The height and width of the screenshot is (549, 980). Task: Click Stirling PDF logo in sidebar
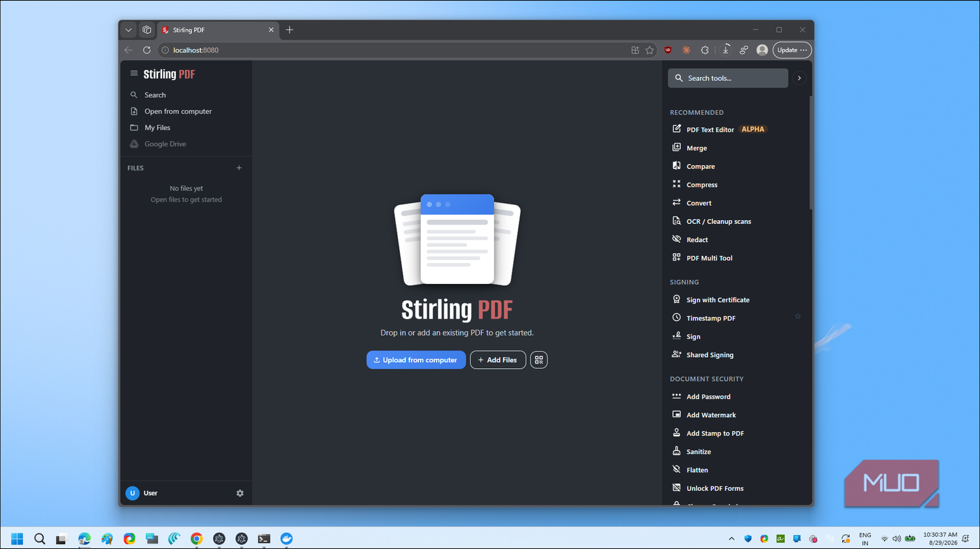click(x=169, y=74)
